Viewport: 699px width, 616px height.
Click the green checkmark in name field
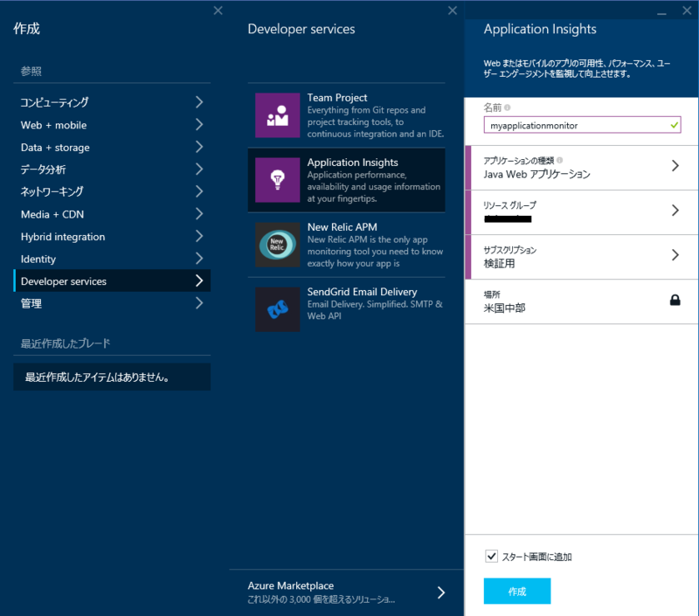(674, 125)
